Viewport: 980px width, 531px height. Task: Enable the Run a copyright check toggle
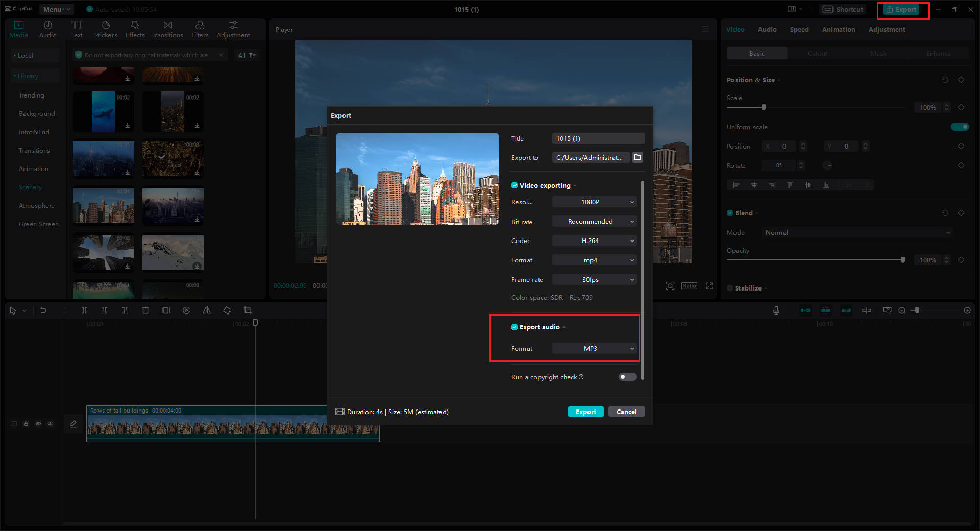click(627, 377)
